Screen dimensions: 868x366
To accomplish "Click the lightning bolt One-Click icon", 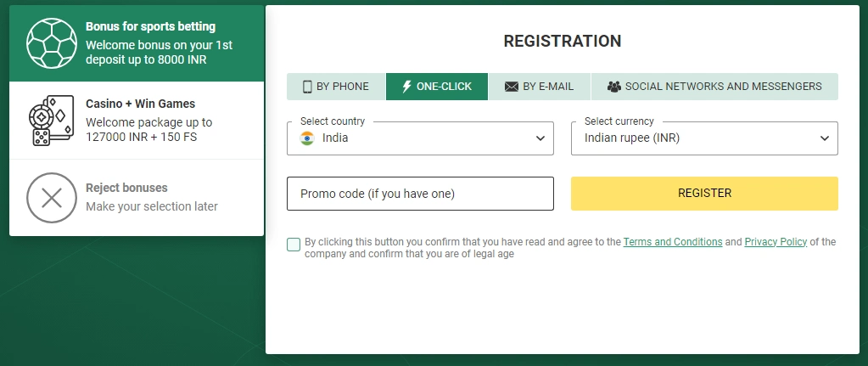I will click(407, 87).
